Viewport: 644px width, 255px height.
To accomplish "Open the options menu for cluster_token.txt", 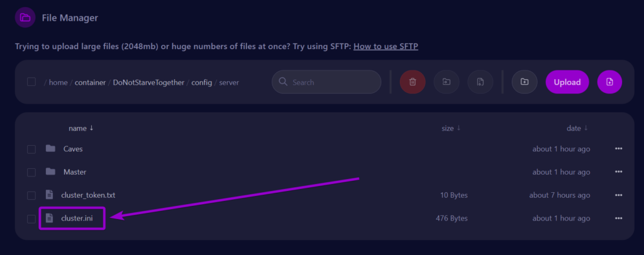I will [618, 195].
